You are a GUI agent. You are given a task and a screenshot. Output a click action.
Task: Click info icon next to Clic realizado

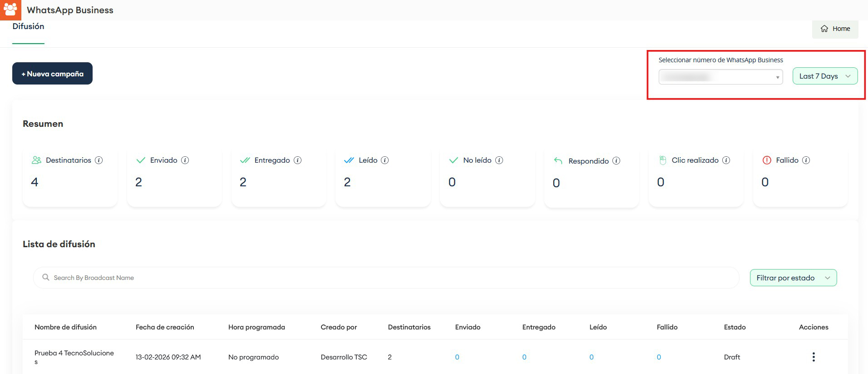pos(726,160)
